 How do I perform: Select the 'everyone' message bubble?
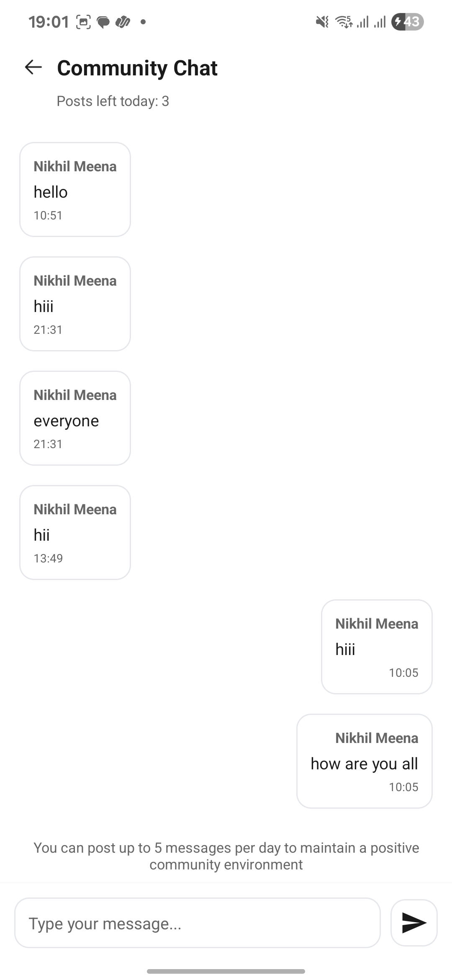coord(75,418)
